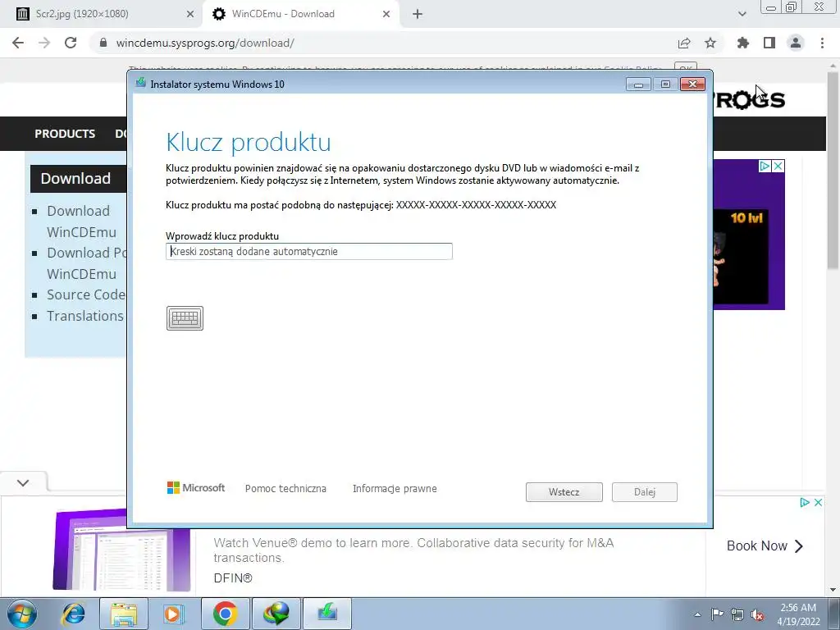Click the Venue demo ad thumbnail
Screen dimensions: 840x630
point(121,549)
